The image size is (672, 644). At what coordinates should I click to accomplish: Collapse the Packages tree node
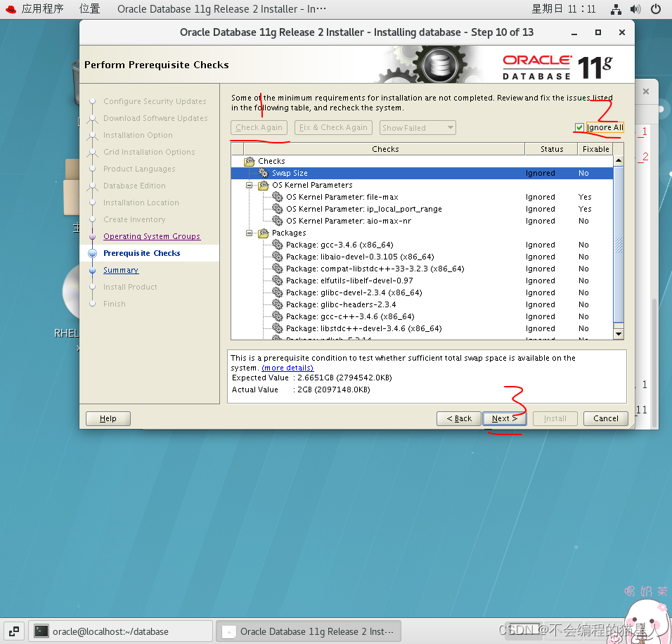click(x=250, y=233)
